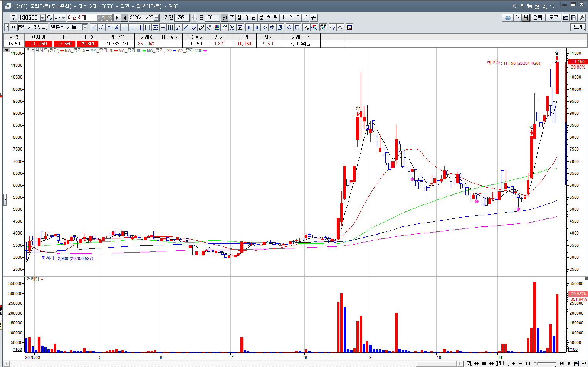Select the right arrow marker tool
This screenshot has width=588, height=367.
[272, 27]
